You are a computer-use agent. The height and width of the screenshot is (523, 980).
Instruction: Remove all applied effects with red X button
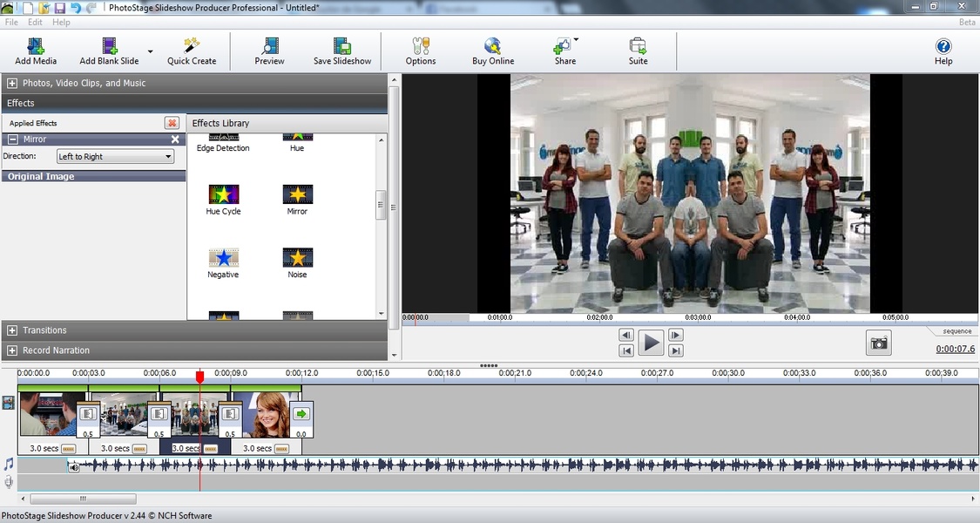pos(172,123)
